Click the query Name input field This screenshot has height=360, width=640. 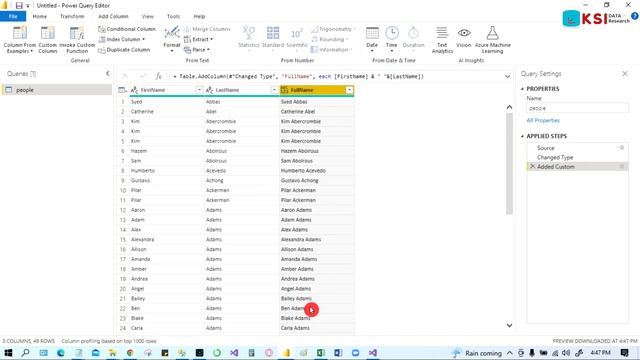(577, 108)
